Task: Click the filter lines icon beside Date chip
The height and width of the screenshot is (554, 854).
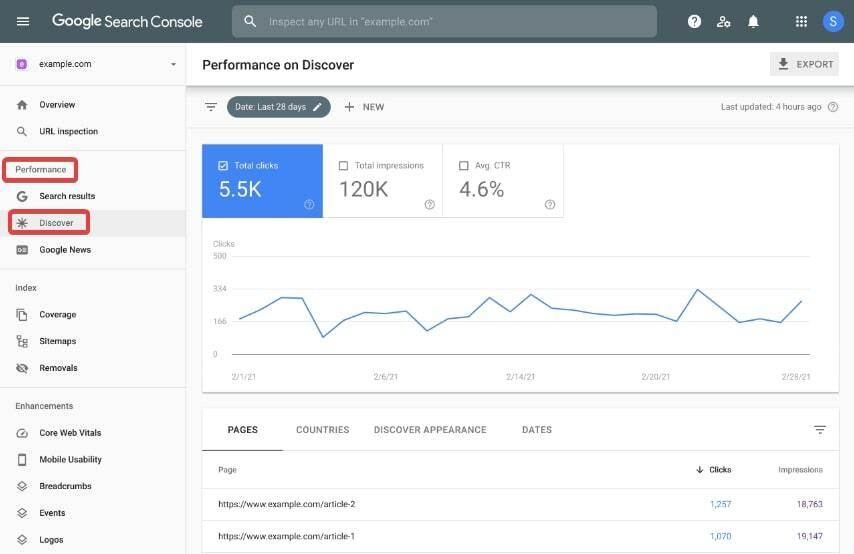Action: [x=211, y=107]
